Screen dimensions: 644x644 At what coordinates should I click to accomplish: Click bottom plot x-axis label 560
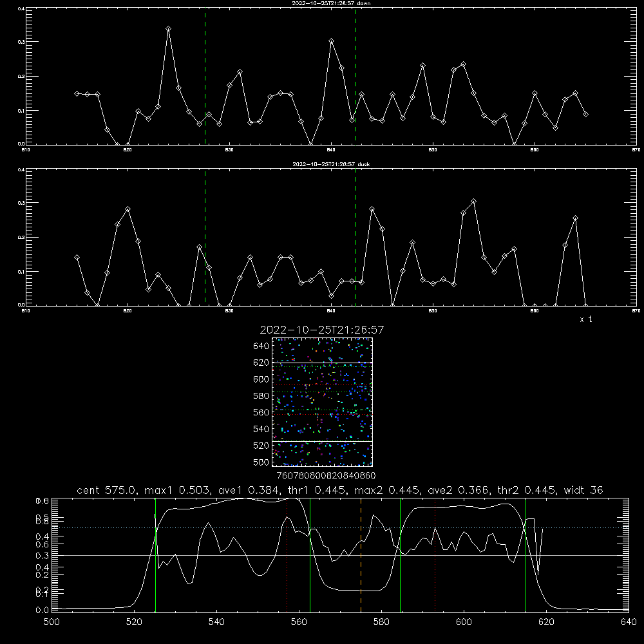pyautogui.click(x=299, y=622)
